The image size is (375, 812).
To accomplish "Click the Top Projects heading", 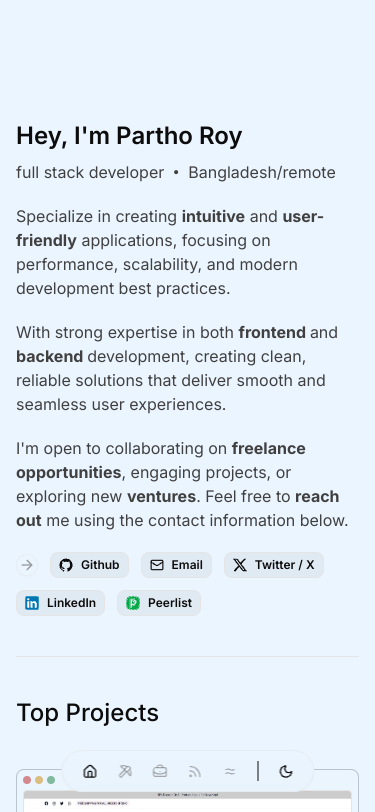I will pos(88,713).
